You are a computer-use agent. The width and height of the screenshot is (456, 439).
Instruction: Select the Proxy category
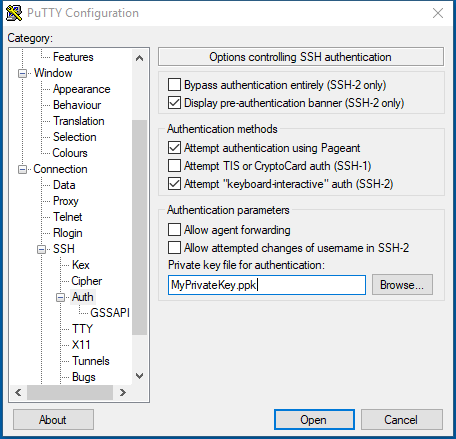[x=66, y=201]
